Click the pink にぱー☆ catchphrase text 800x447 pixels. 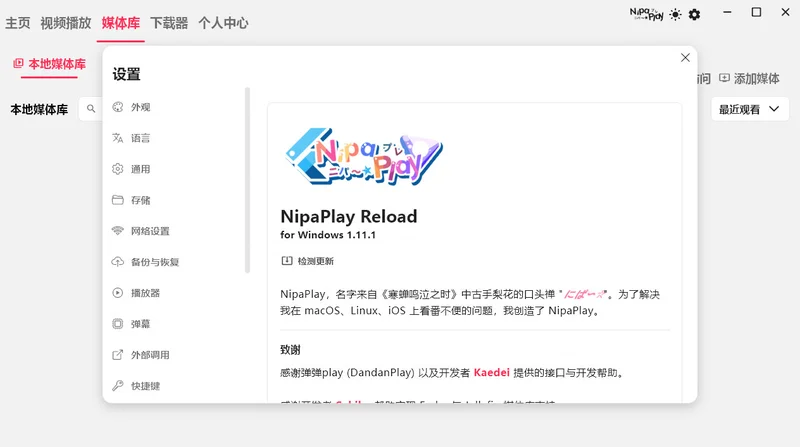(x=585, y=294)
